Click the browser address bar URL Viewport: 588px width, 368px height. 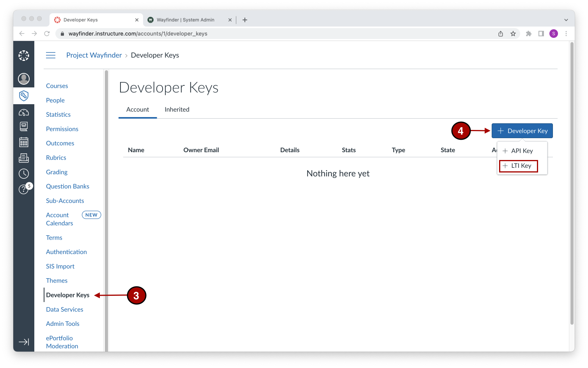(138, 34)
